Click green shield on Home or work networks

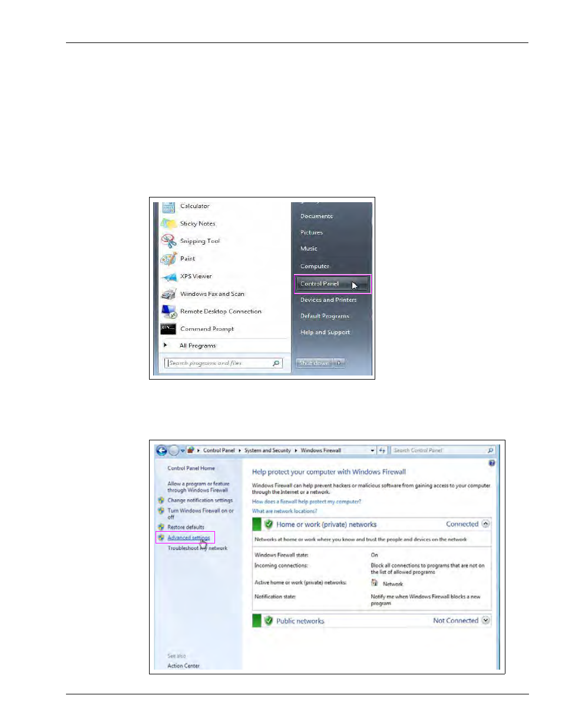pyautogui.click(x=269, y=524)
